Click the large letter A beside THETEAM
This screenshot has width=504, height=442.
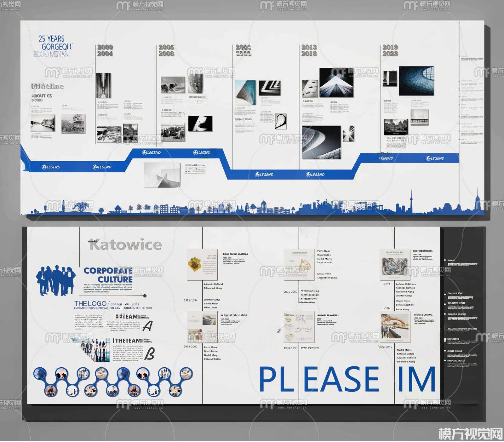click(x=147, y=326)
